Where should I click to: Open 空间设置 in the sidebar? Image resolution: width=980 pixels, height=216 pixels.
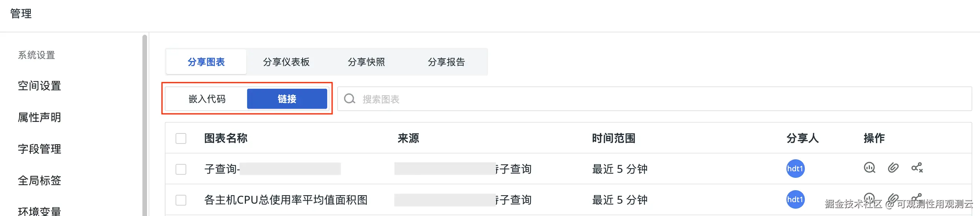click(39, 86)
